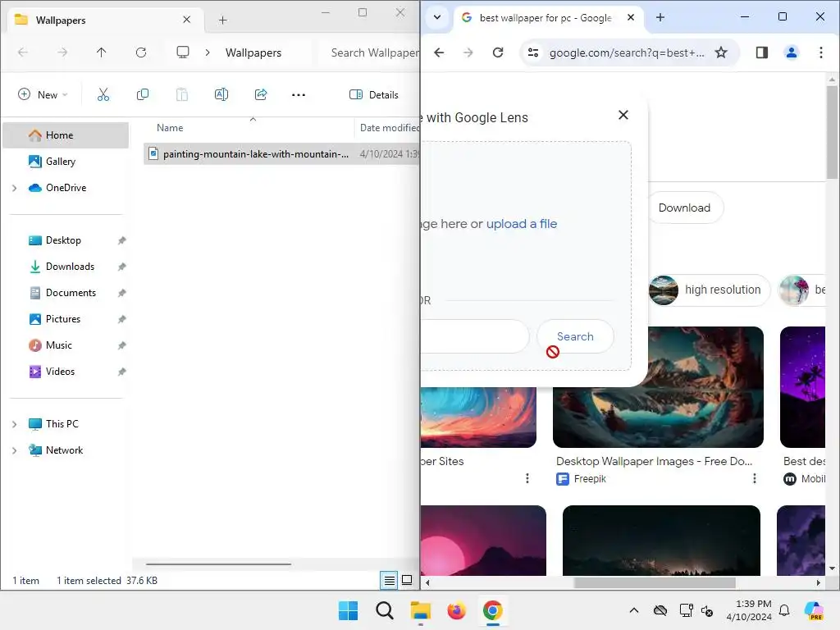Expand the This PC tree node
This screenshot has width=840, height=630.
click(15, 424)
